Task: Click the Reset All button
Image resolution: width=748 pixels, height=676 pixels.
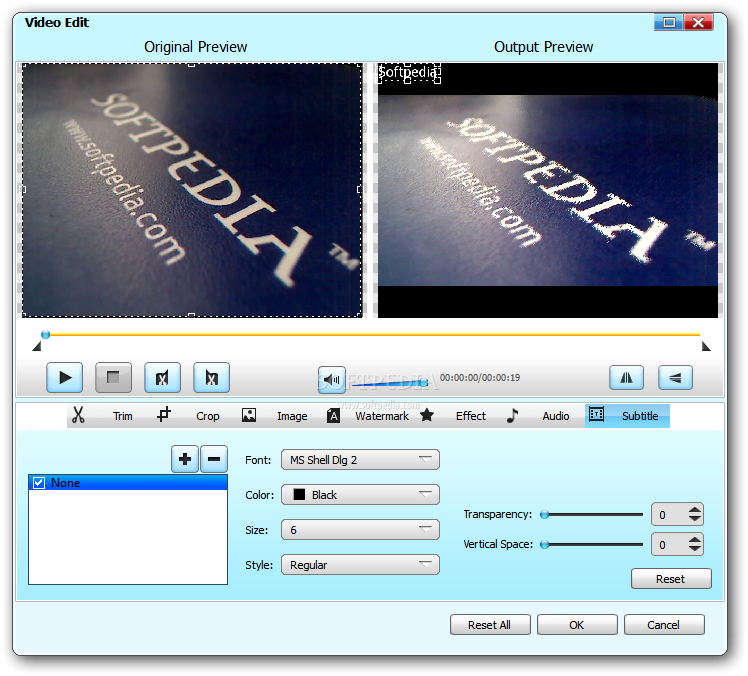Action: pos(490,624)
